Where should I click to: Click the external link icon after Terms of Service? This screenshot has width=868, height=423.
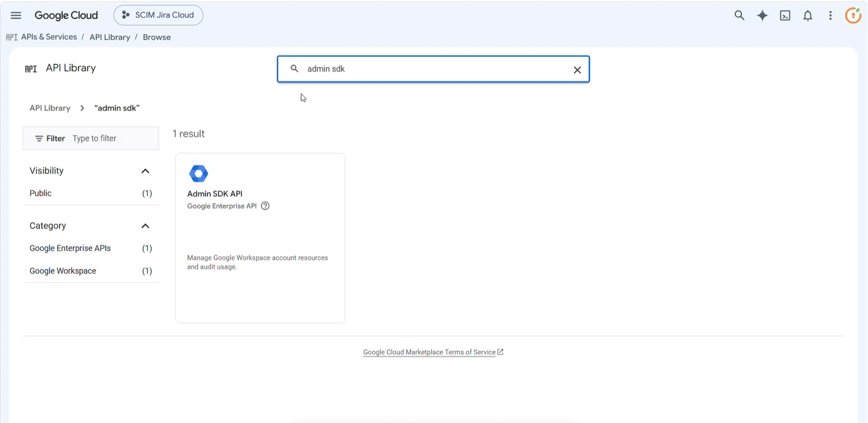[500, 352]
